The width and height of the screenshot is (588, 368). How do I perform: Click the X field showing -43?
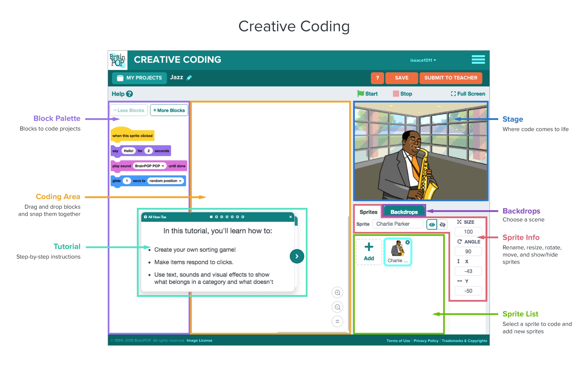[468, 271]
